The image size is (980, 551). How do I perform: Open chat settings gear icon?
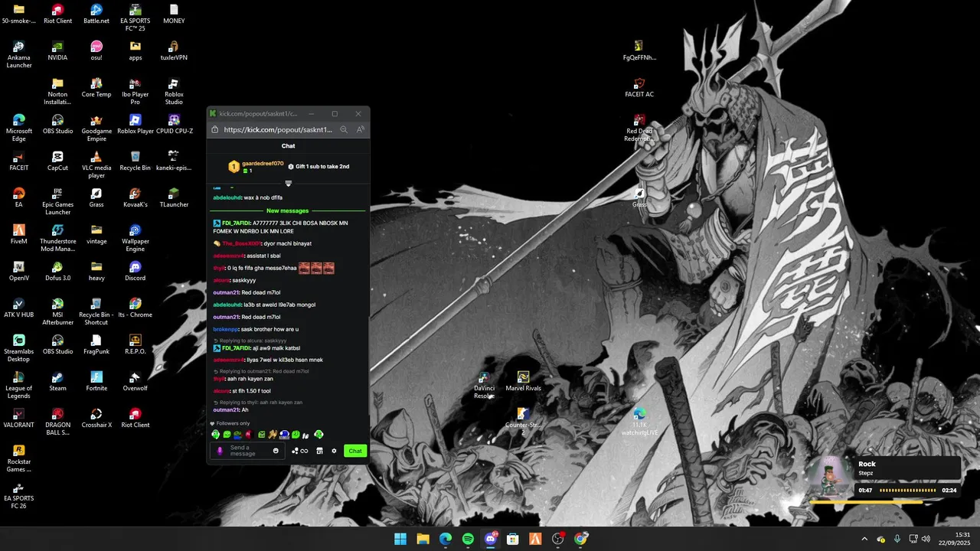(334, 451)
